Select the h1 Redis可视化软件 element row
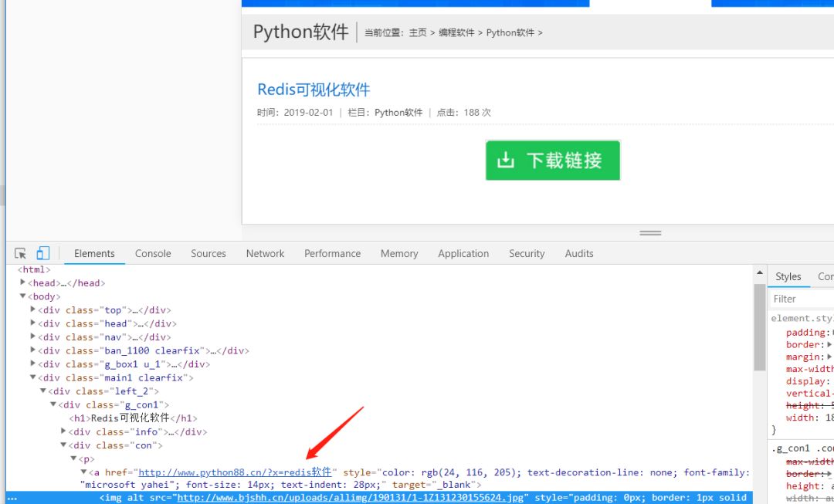The image size is (834, 504). tap(134, 418)
